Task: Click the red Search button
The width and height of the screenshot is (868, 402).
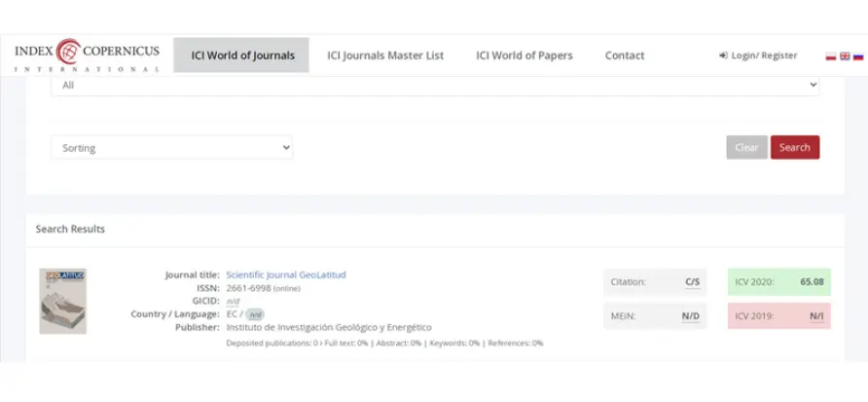Action: (x=795, y=147)
